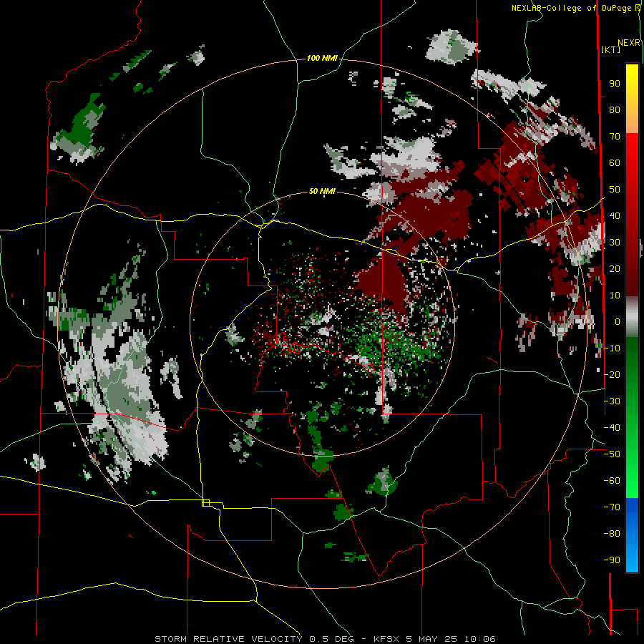This screenshot has height=644, width=644.
Task: Click the positive 70 scale value
Action: [615, 137]
